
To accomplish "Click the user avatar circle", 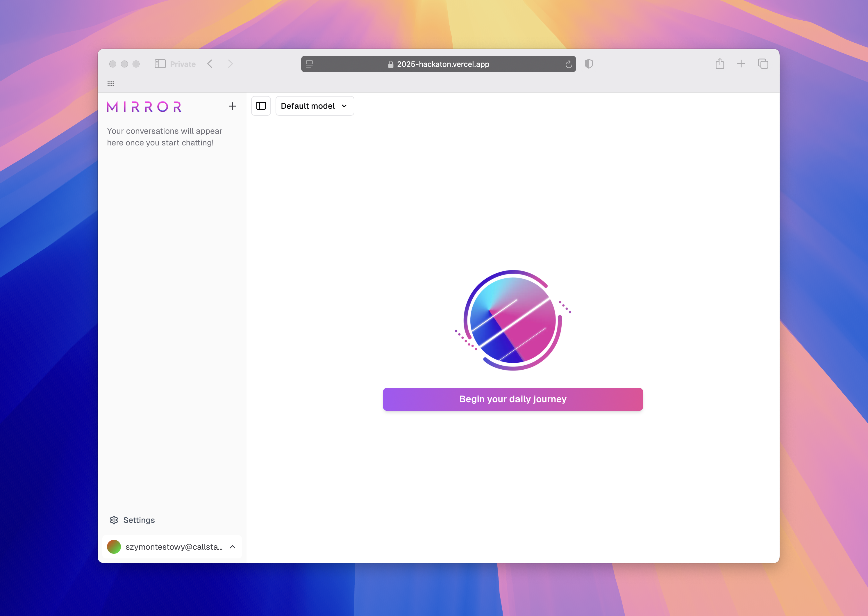I will (114, 546).
